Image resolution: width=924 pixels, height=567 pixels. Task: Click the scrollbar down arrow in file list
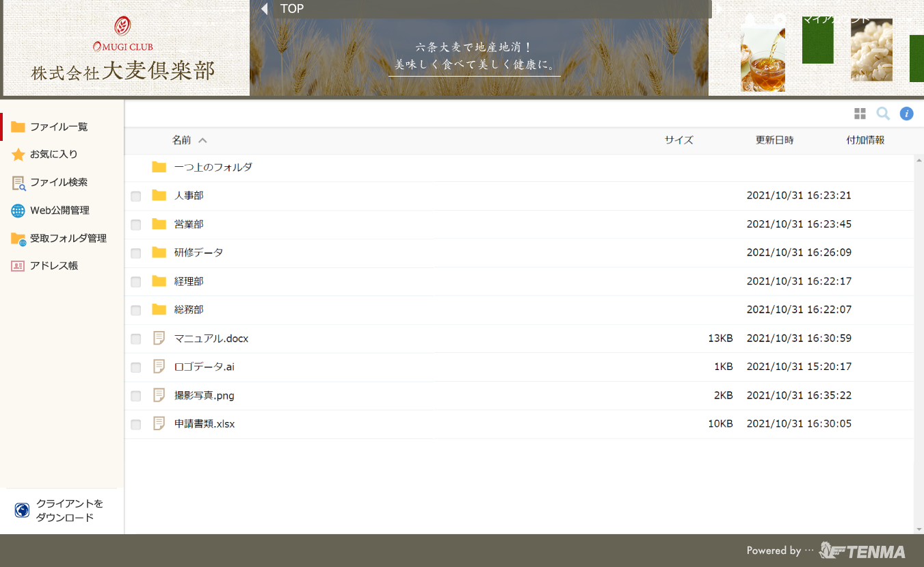pyautogui.click(x=919, y=529)
